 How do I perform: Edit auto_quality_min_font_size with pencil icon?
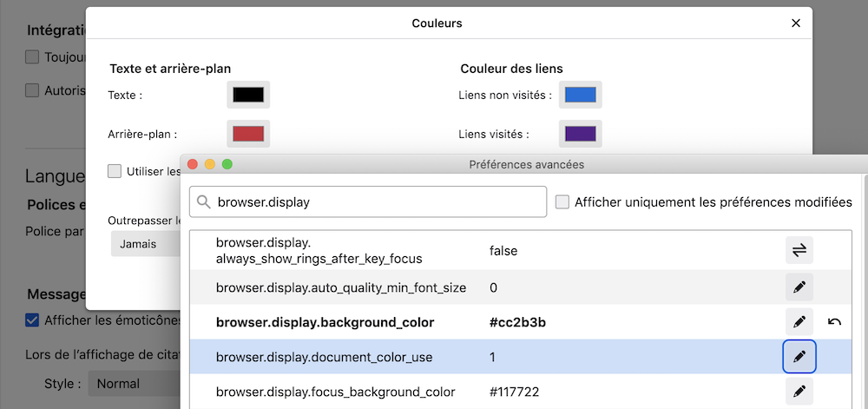pos(799,287)
